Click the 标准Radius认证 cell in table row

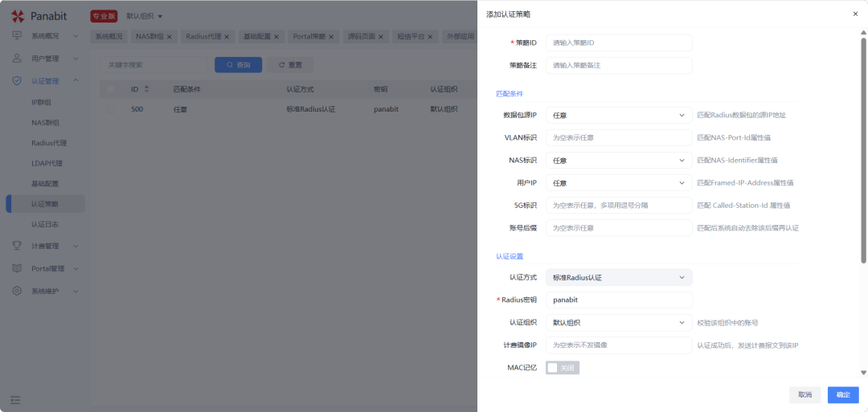310,109
